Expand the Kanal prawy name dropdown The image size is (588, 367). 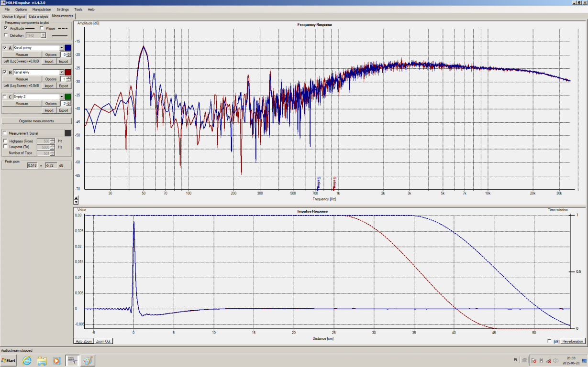pos(62,48)
